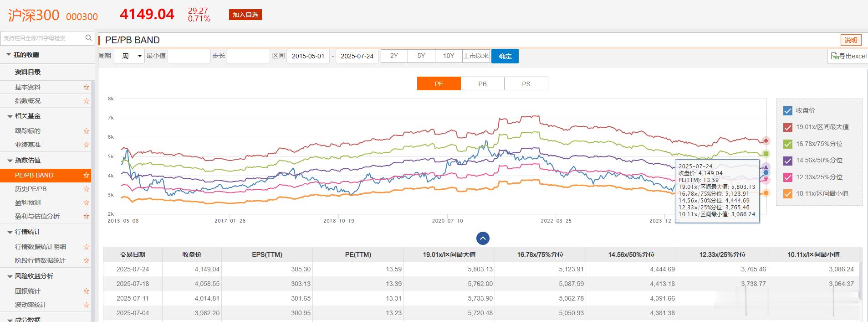Switch to the PB tab
The width and height of the screenshot is (868, 322).
pyautogui.click(x=482, y=83)
